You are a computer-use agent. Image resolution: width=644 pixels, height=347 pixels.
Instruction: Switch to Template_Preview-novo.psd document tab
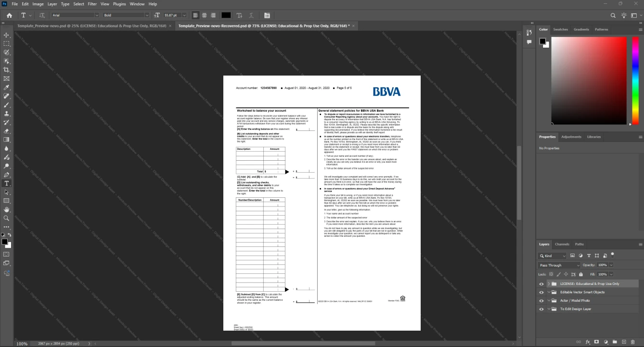[91, 26]
